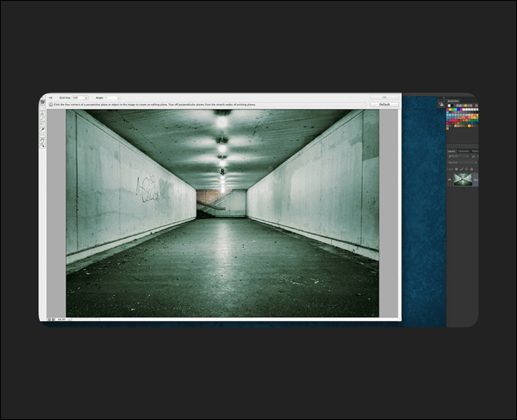The image size is (517, 420).
Task: Open the Kind layer filter dropdown
Action: point(458,156)
